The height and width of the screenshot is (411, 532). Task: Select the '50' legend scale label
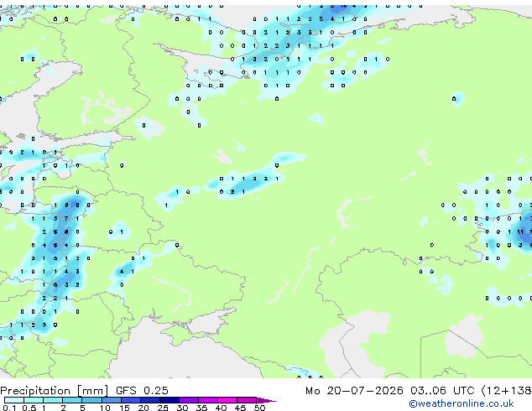(259, 408)
